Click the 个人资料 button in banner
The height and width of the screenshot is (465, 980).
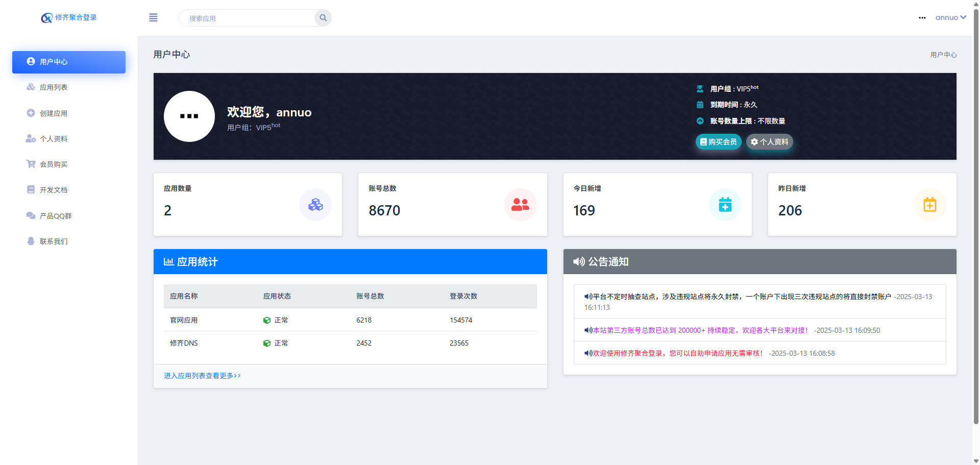[769, 142]
